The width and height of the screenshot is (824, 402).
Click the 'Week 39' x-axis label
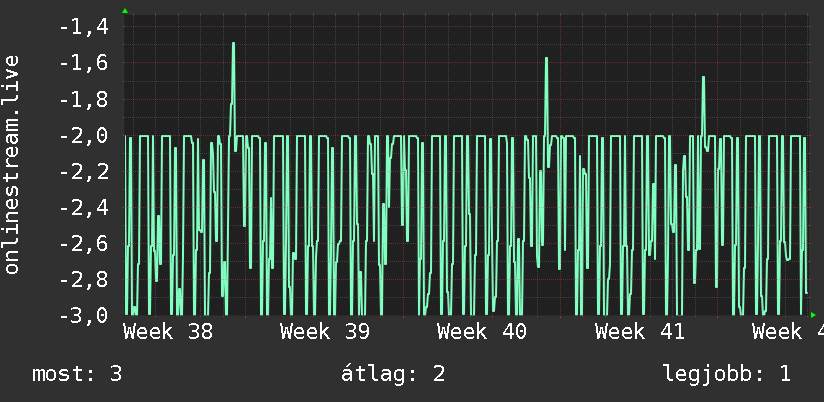325,332
